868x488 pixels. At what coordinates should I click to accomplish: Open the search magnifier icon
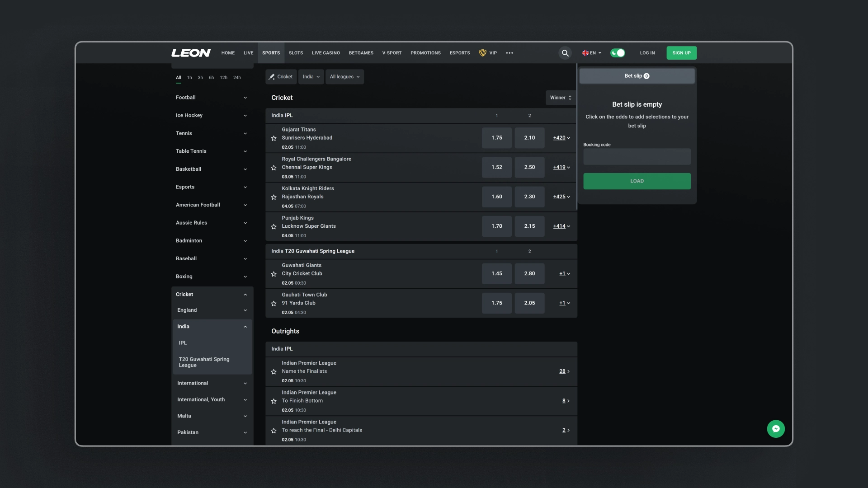pos(565,53)
